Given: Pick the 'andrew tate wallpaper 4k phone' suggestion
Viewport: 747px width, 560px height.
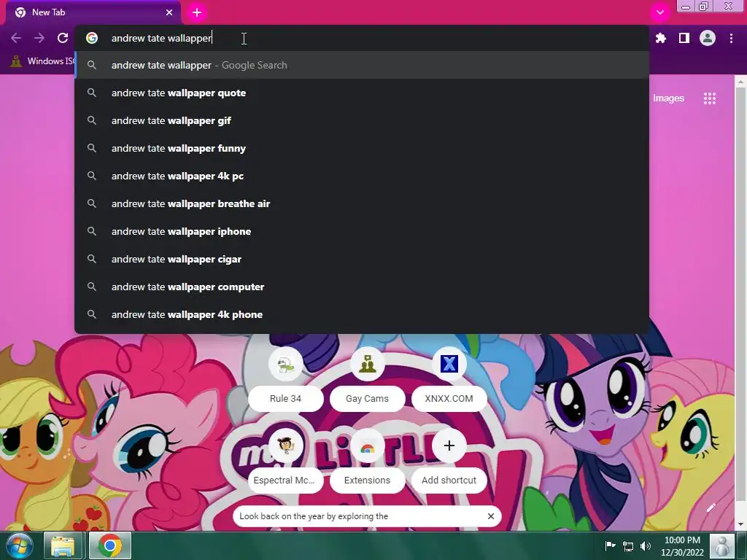Looking at the screenshot, I should (362, 314).
